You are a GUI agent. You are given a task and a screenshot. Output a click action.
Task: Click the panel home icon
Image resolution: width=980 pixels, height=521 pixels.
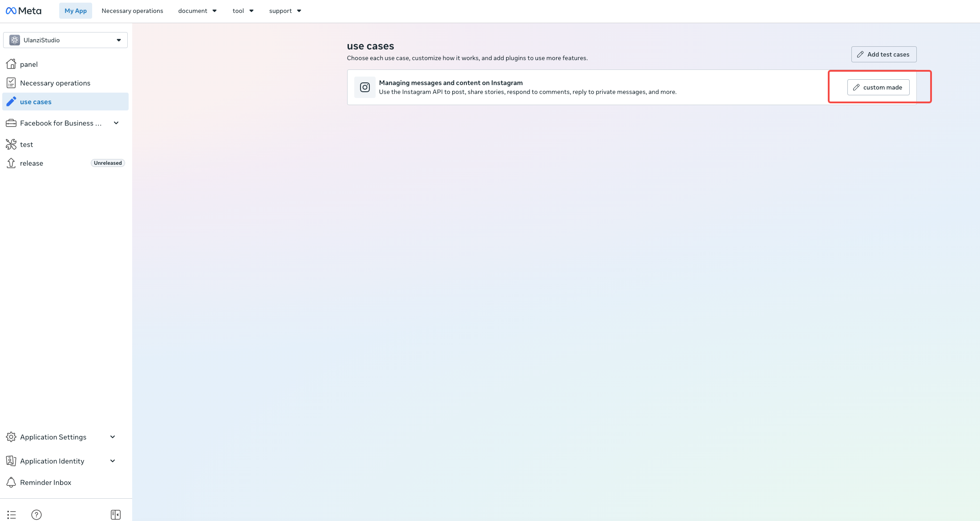[x=11, y=64]
